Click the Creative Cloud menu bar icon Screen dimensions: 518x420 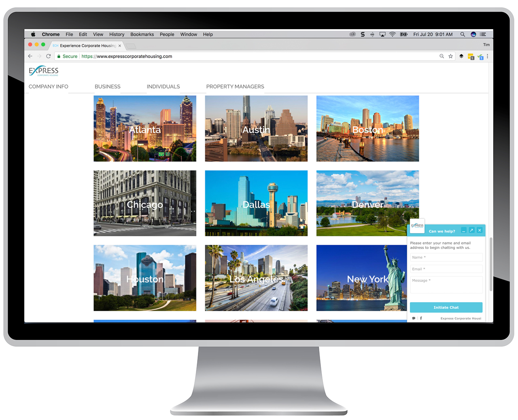click(352, 34)
